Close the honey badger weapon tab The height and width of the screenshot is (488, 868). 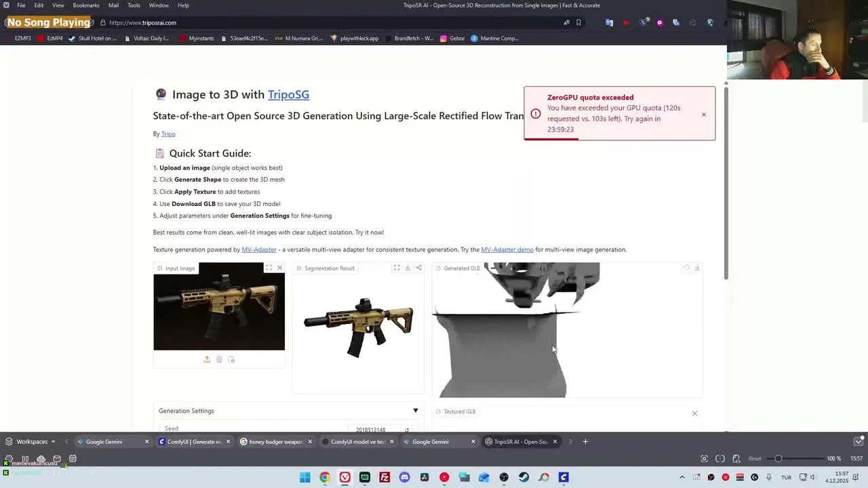[x=310, y=442]
